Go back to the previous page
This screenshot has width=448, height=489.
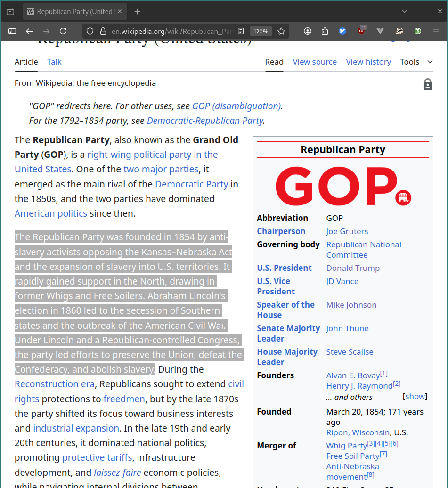(29, 31)
